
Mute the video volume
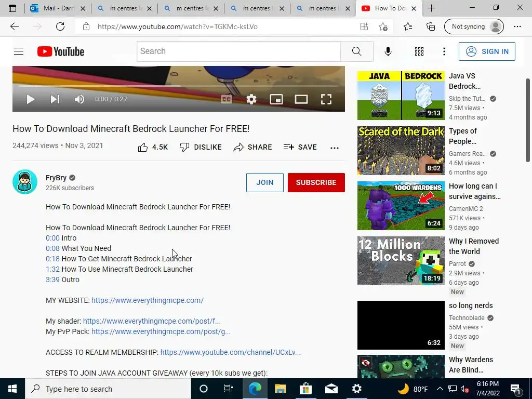79,99
